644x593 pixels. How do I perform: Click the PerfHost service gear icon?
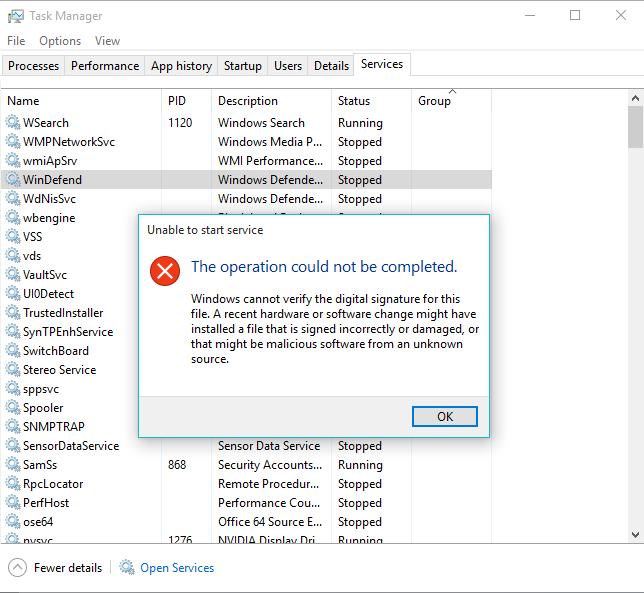click(x=13, y=503)
